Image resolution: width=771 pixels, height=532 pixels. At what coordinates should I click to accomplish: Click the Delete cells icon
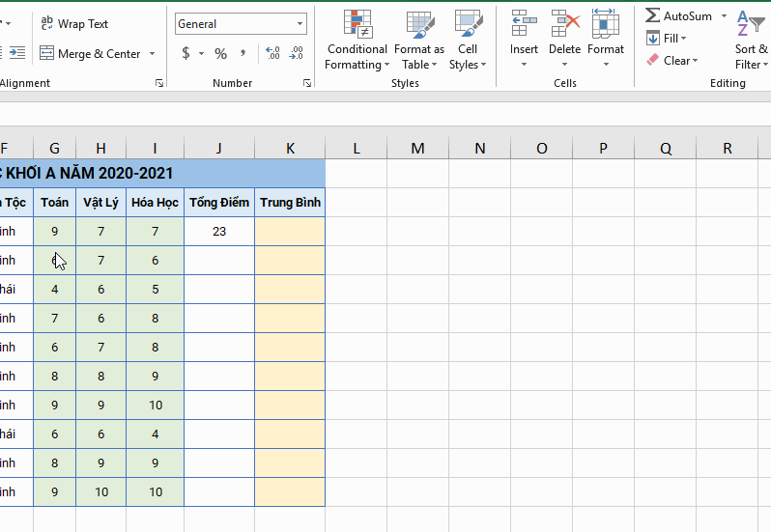click(564, 23)
